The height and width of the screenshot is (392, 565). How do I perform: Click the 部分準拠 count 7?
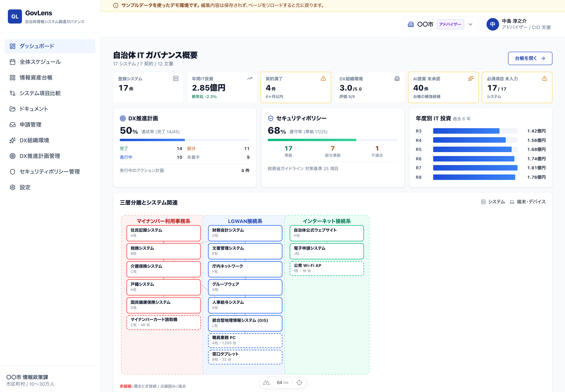point(333,148)
